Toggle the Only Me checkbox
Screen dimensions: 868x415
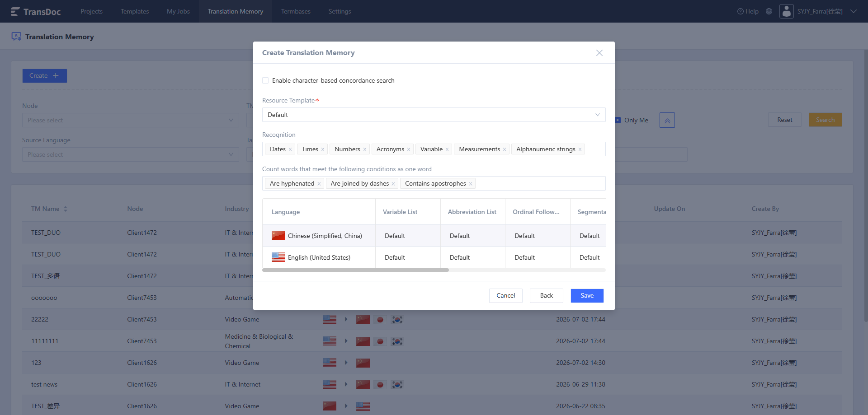pyautogui.click(x=618, y=120)
